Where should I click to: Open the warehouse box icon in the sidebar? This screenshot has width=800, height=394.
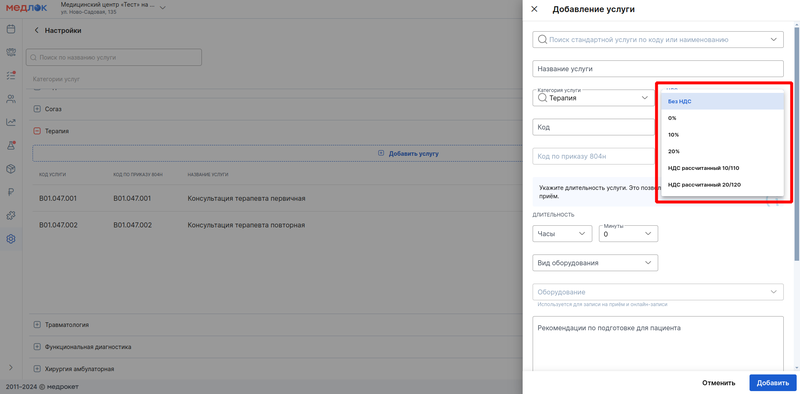11,169
